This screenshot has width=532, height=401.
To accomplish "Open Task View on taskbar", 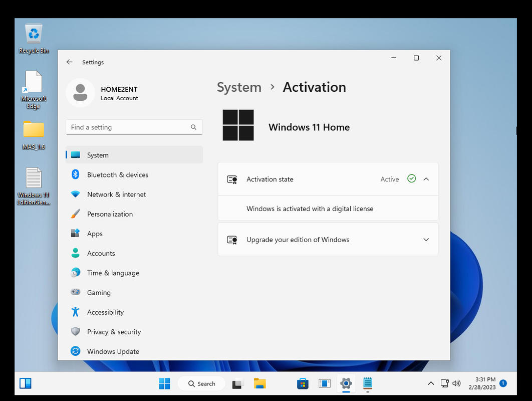I will coord(238,383).
